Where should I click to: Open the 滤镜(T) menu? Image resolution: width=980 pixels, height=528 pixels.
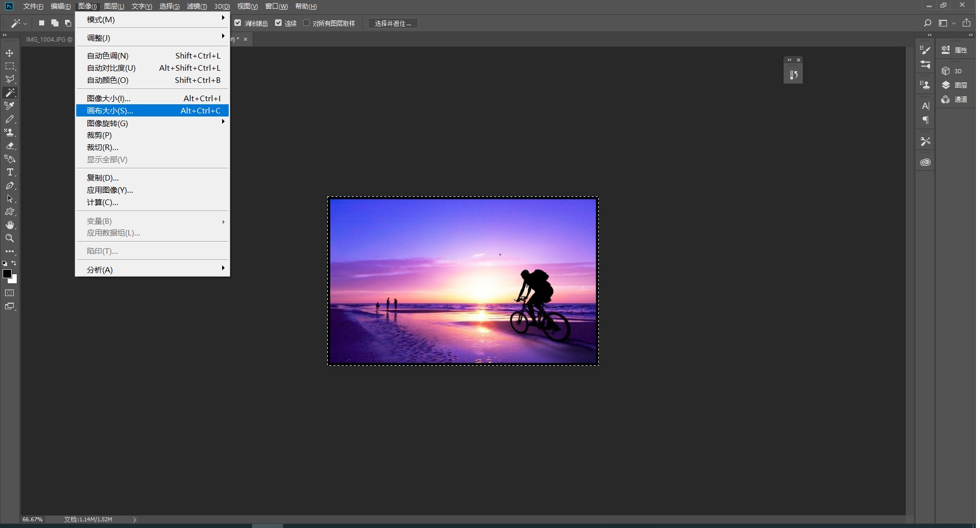[x=197, y=6]
